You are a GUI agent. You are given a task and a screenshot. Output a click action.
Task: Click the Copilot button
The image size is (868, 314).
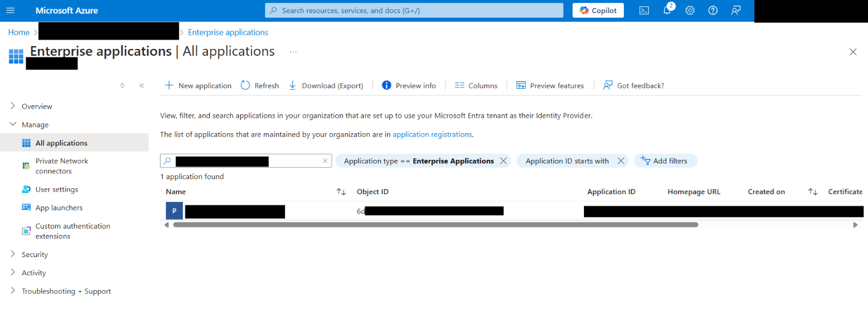pos(598,11)
